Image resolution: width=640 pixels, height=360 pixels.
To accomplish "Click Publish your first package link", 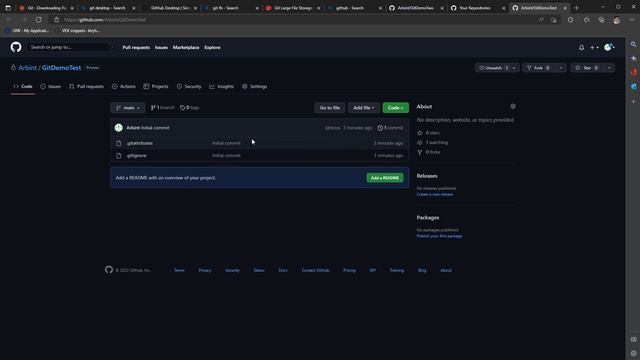I will [439, 236].
